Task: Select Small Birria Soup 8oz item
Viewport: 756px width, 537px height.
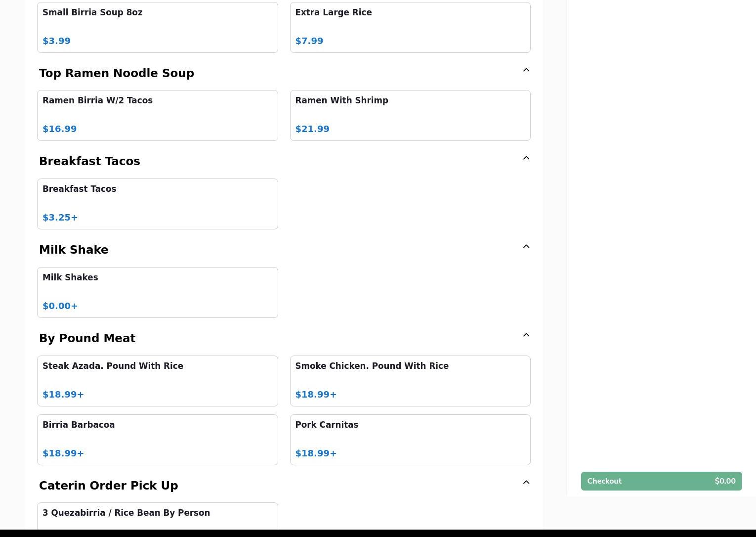Action: [157, 27]
